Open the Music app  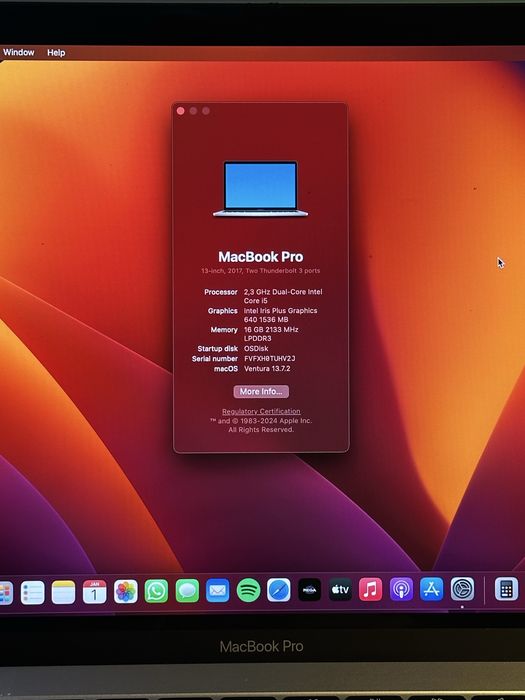371,589
